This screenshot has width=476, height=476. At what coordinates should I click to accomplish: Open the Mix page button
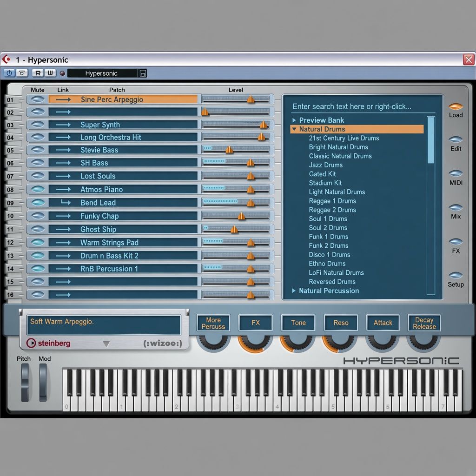point(456,208)
